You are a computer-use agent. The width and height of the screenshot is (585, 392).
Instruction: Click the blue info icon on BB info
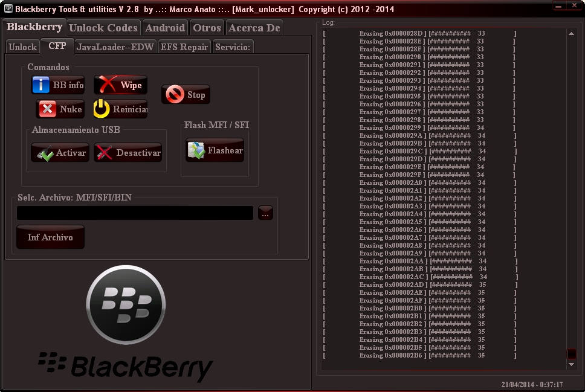(x=40, y=85)
